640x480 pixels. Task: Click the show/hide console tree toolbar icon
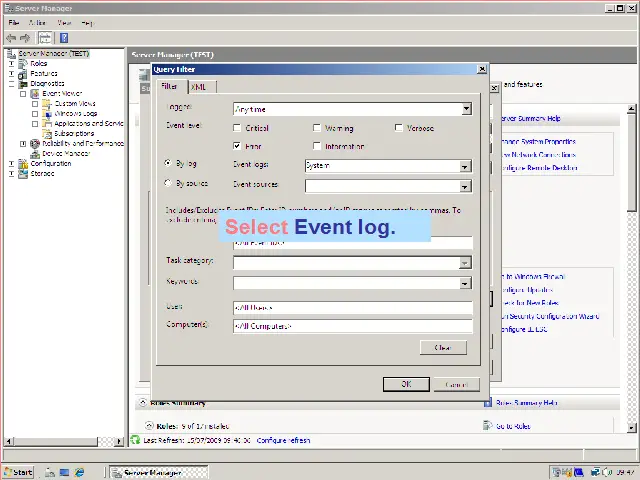(x=45, y=38)
